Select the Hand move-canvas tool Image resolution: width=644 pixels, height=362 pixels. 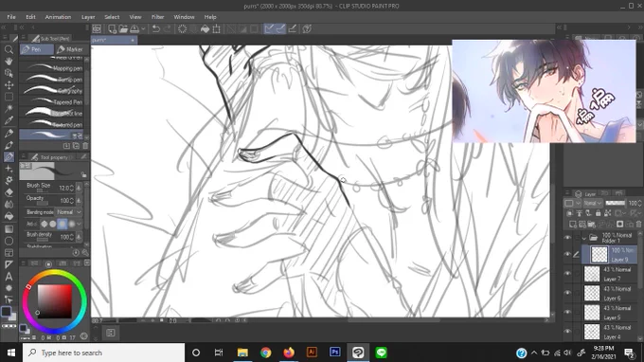pos(9,62)
